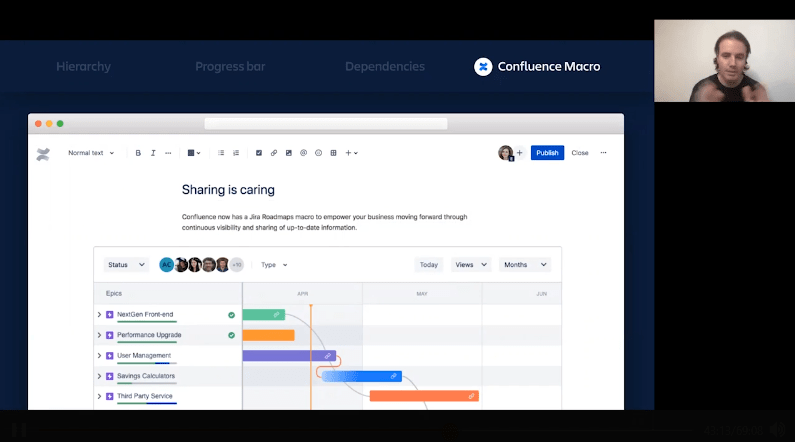
Task: Open the Months timescale dropdown
Action: click(x=526, y=265)
